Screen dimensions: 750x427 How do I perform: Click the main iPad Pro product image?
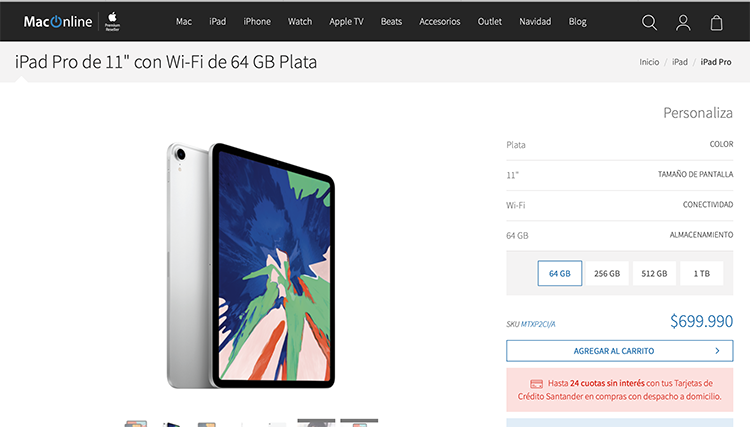[250, 265]
